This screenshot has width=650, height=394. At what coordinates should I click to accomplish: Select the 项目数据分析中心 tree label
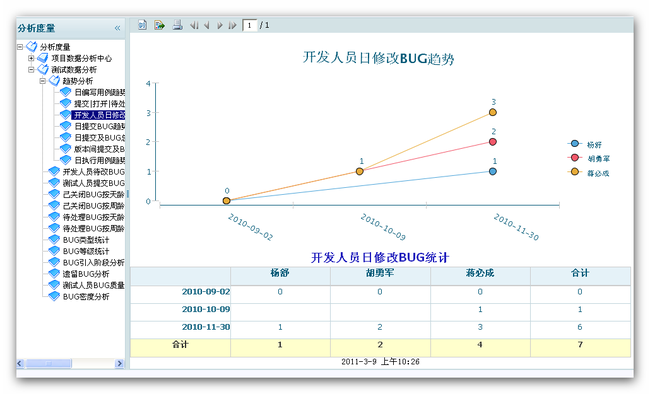click(x=81, y=58)
